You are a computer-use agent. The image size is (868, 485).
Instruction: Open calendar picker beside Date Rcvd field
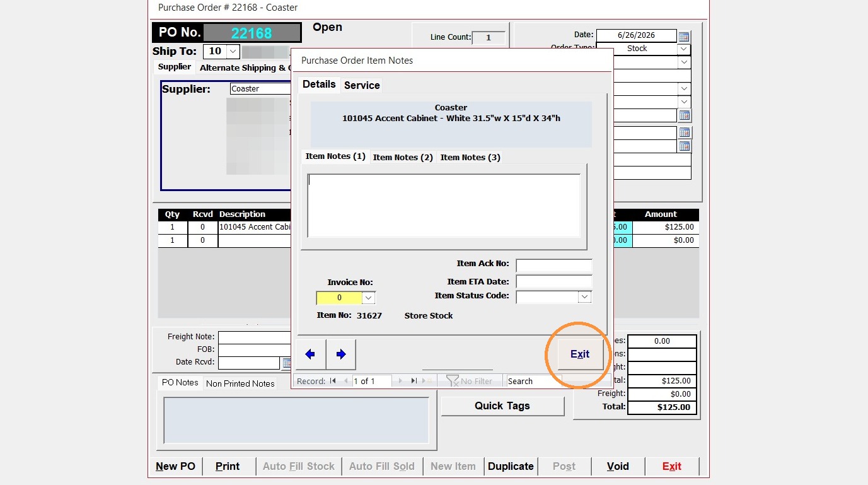pos(287,363)
